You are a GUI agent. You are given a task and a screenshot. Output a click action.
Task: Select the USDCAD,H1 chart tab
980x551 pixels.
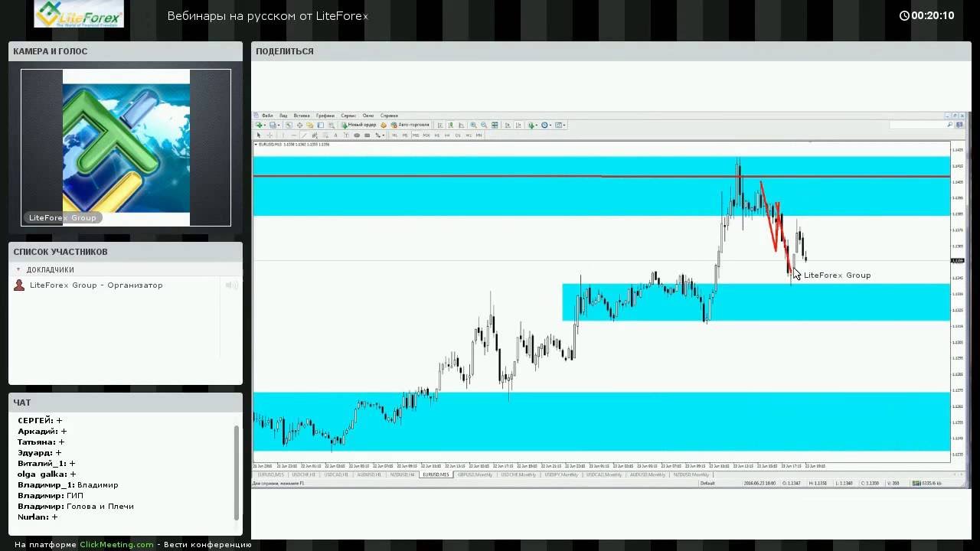pos(336,474)
